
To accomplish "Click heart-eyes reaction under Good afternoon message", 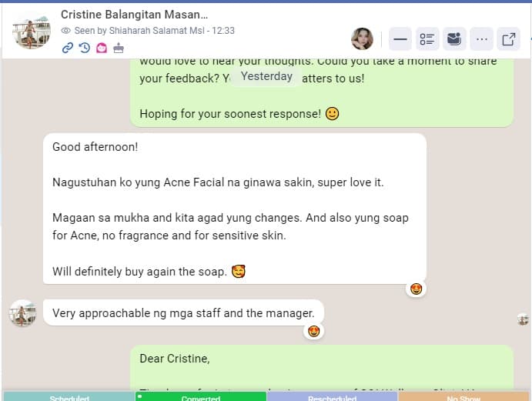I will tap(416, 289).
